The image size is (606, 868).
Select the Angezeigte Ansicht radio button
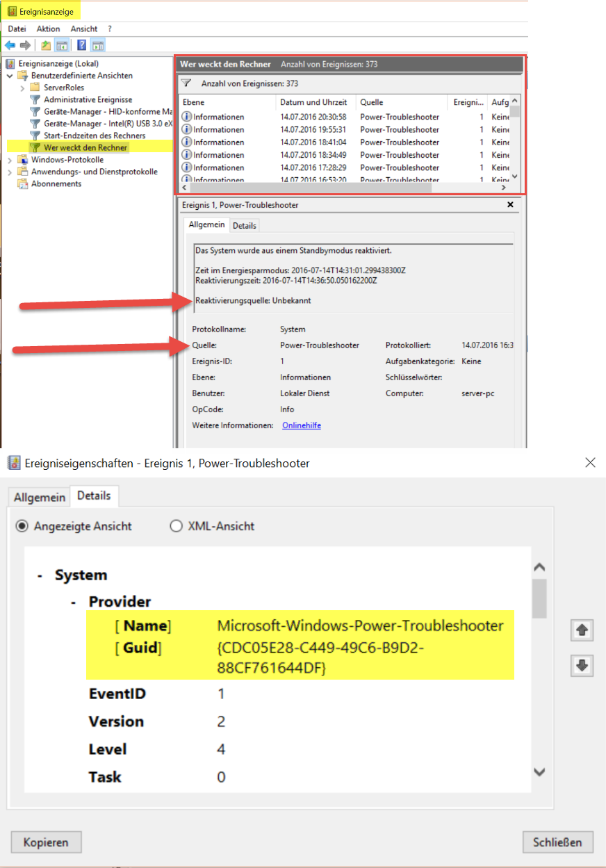pos(22,526)
